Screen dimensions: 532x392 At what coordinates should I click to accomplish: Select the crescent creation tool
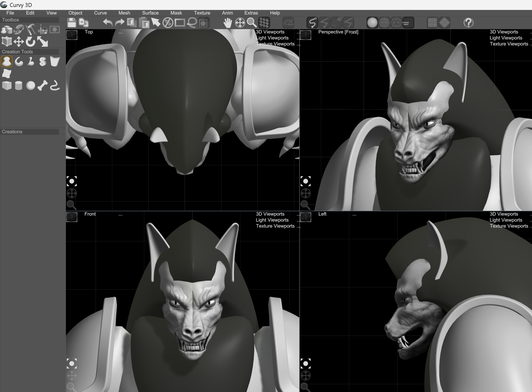(19, 62)
